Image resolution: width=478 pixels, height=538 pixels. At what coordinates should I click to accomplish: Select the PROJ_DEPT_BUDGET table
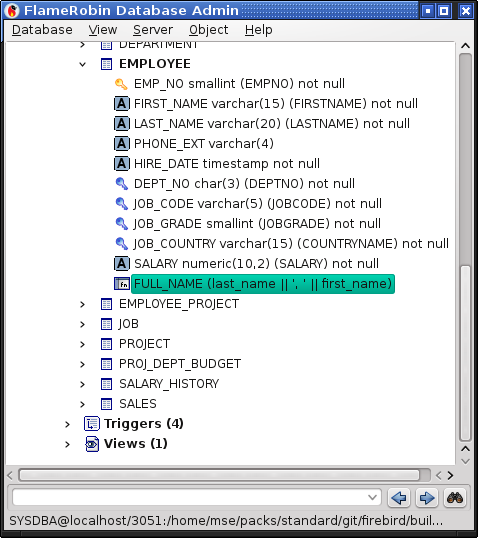(180, 364)
